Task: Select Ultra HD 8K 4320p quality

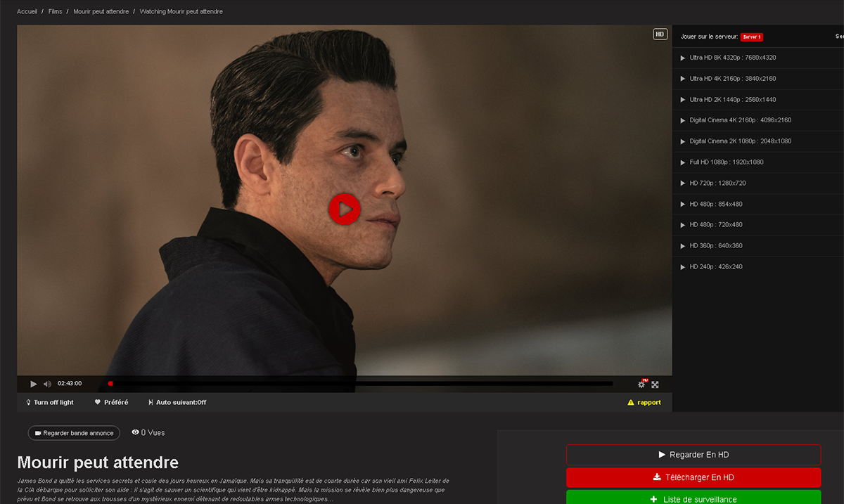Action: [732, 58]
